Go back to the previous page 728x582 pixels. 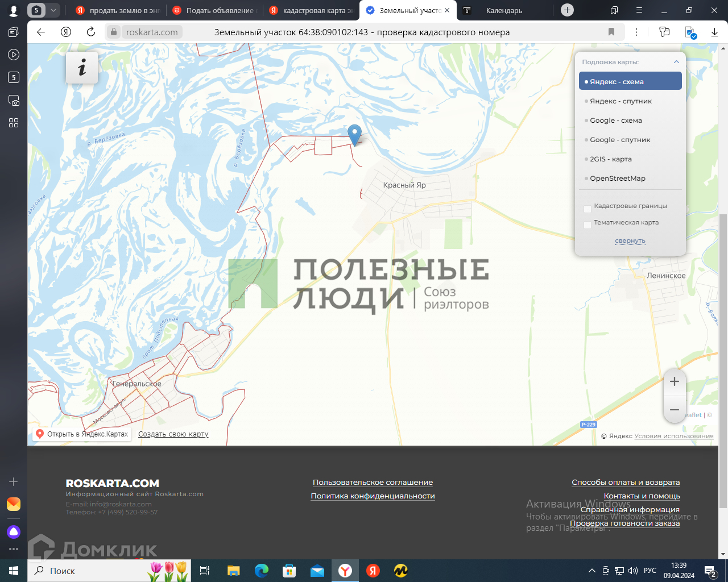click(x=41, y=32)
